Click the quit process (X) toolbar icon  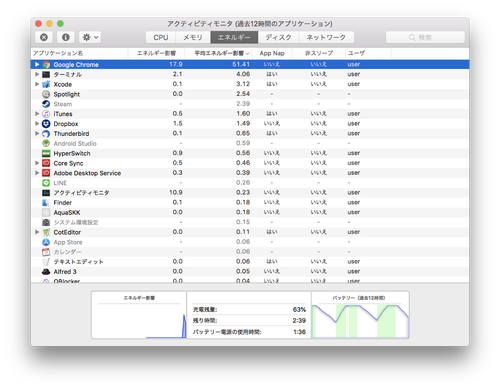(x=44, y=37)
